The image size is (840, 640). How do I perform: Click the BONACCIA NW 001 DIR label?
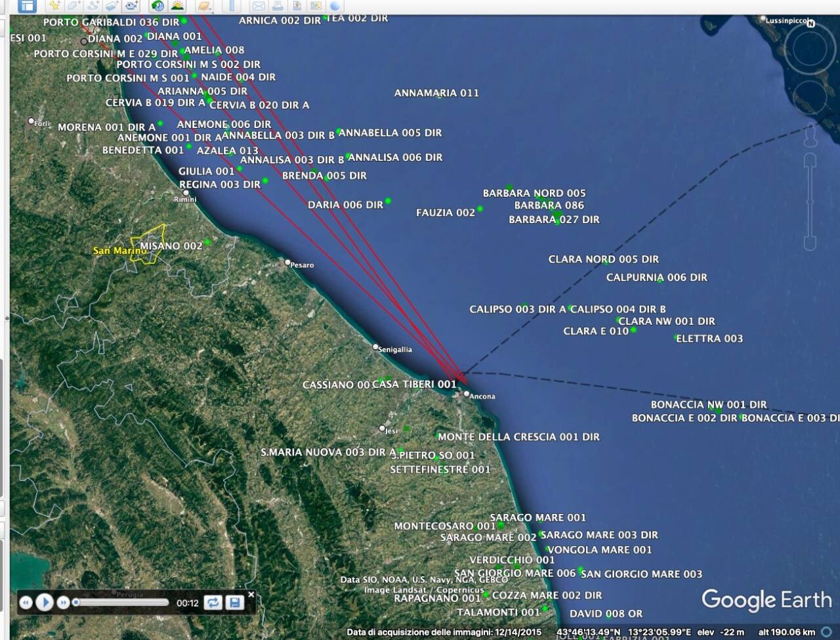coord(709,404)
